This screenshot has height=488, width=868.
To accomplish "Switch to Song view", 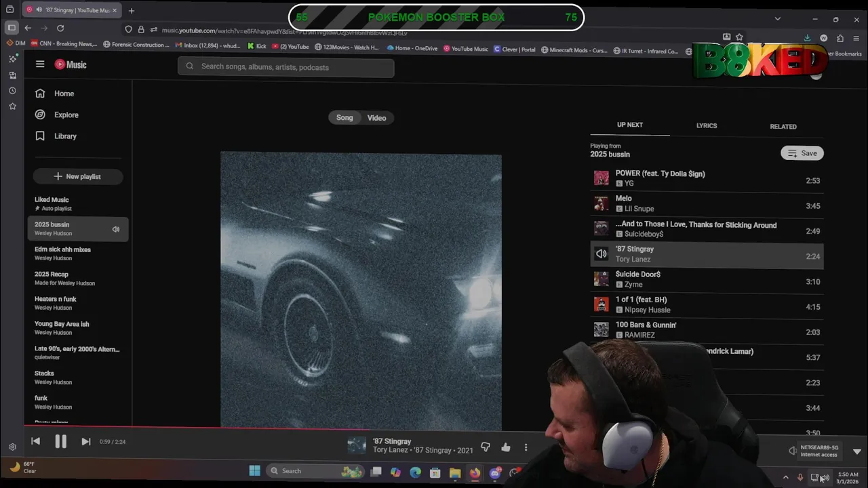I will (344, 118).
